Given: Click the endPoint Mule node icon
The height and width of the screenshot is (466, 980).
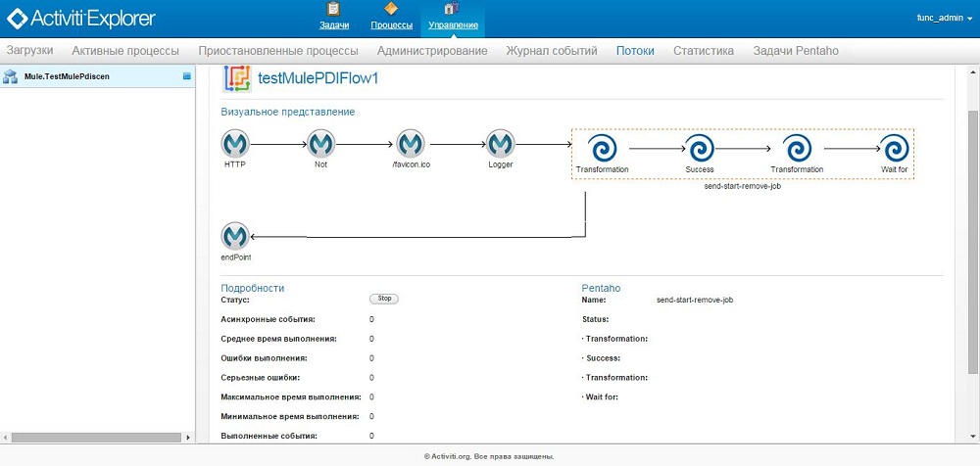Looking at the screenshot, I should 235,236.
